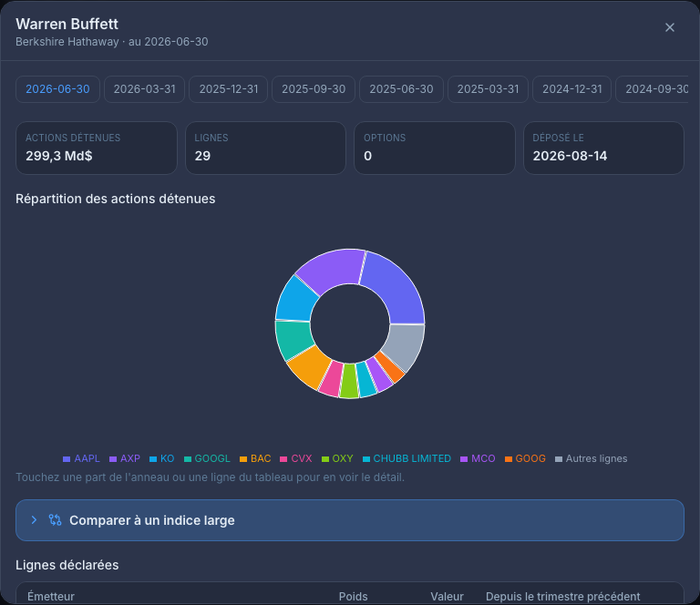Click the Depuis le trimestre précédent header
This screenshot has width=700, height=605.
pos(563,597)
